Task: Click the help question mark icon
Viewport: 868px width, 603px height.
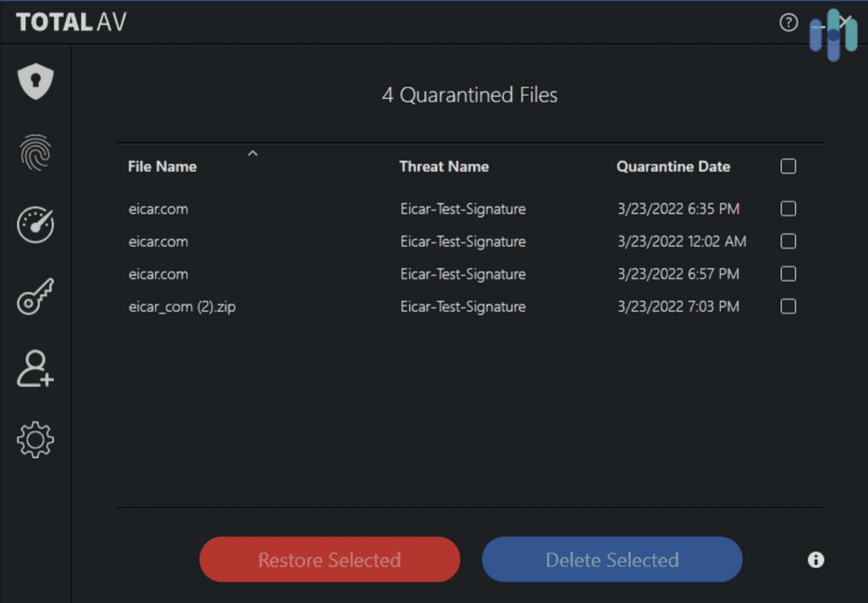Action: [x=788, y=23]
